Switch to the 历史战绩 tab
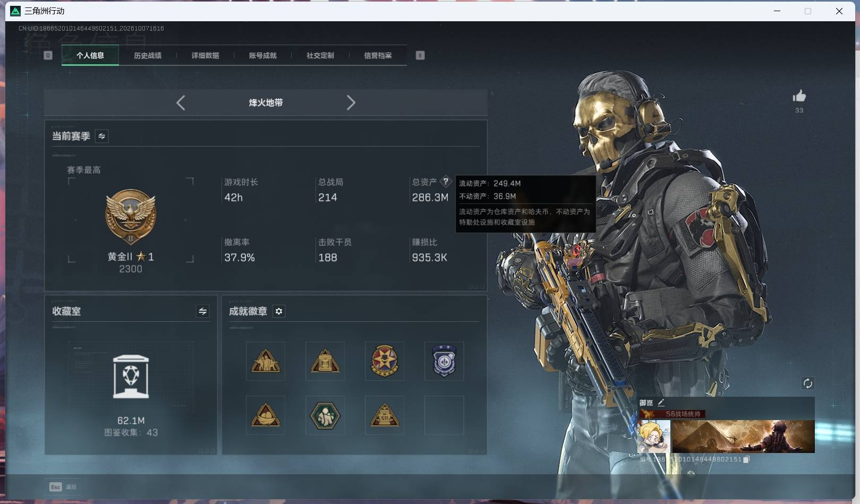 point(148,55)
